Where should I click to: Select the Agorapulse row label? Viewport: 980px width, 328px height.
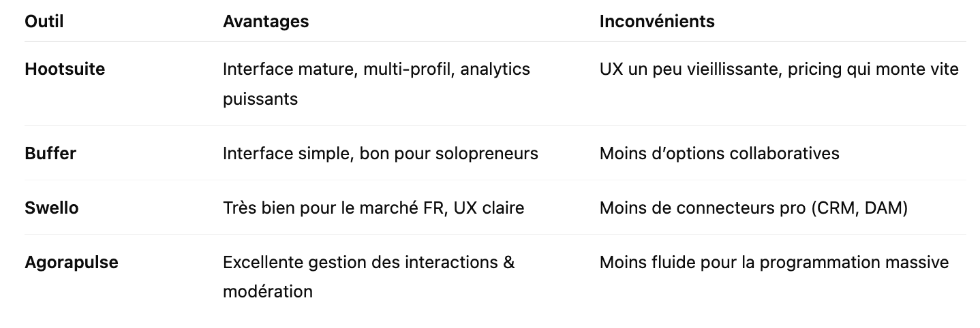click(x=72, y=262)
